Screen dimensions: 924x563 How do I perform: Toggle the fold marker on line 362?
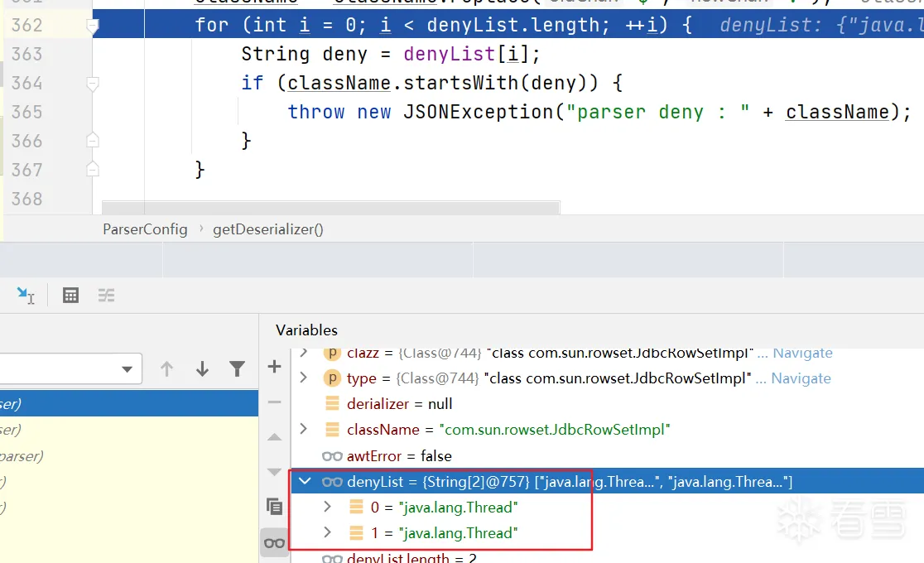point(93,26)
